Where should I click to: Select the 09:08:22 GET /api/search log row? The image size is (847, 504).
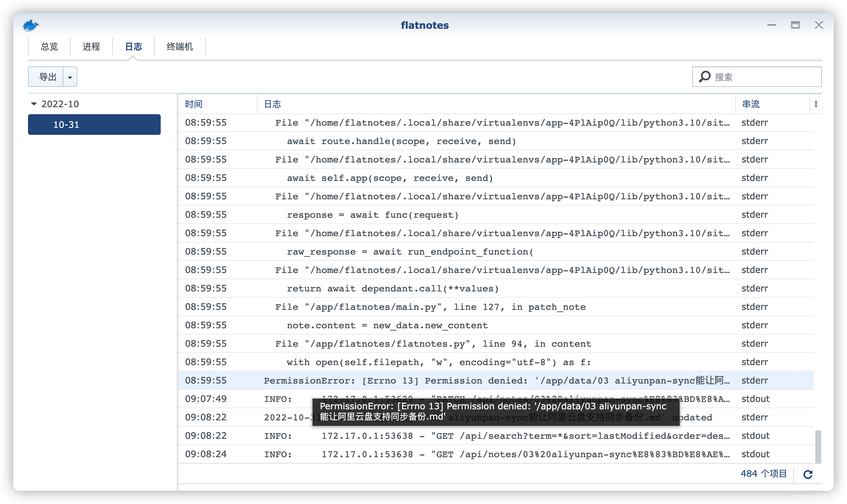[x=496, y=435]
